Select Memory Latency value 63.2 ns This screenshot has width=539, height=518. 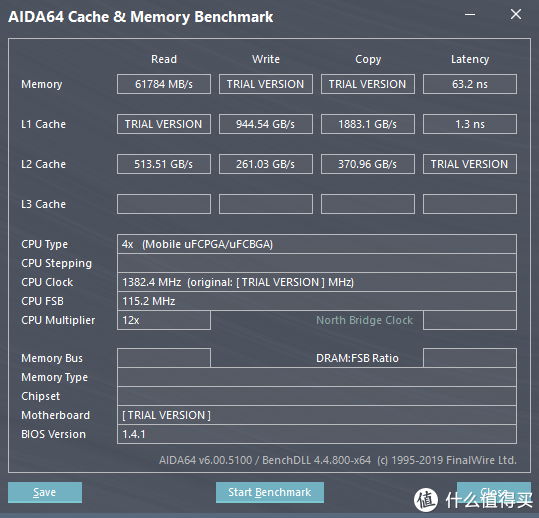(x=470, y=84)
